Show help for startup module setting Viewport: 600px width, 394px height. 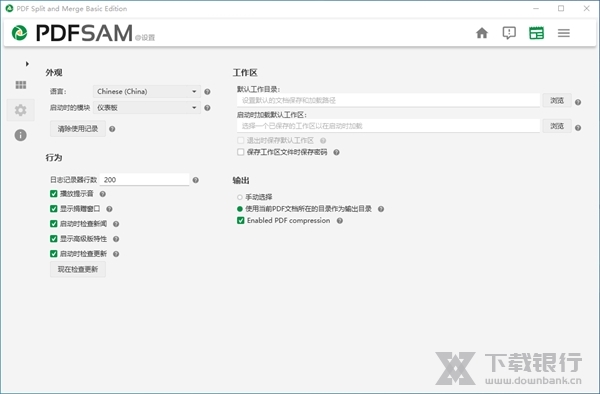(x=207, y=108)
